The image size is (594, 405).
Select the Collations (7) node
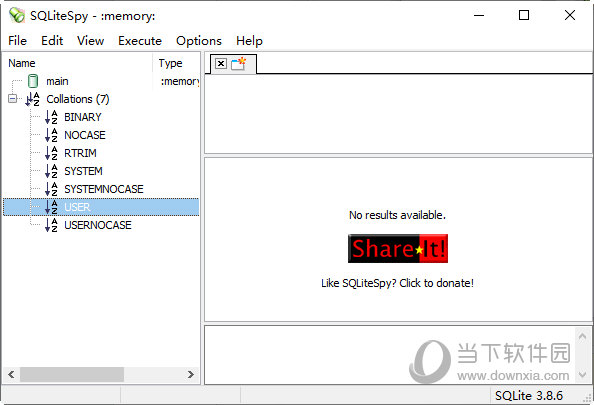point(78,99)
